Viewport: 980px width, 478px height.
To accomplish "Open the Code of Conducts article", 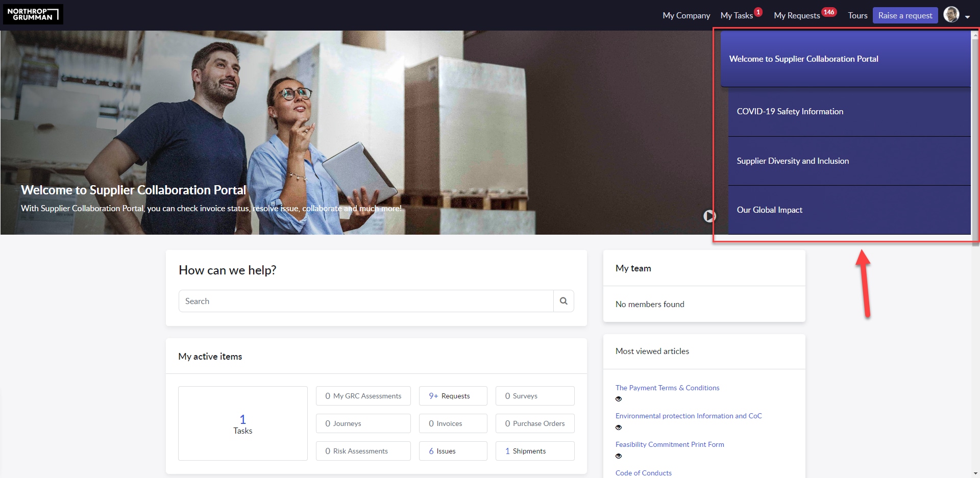I will click(644, 473).
